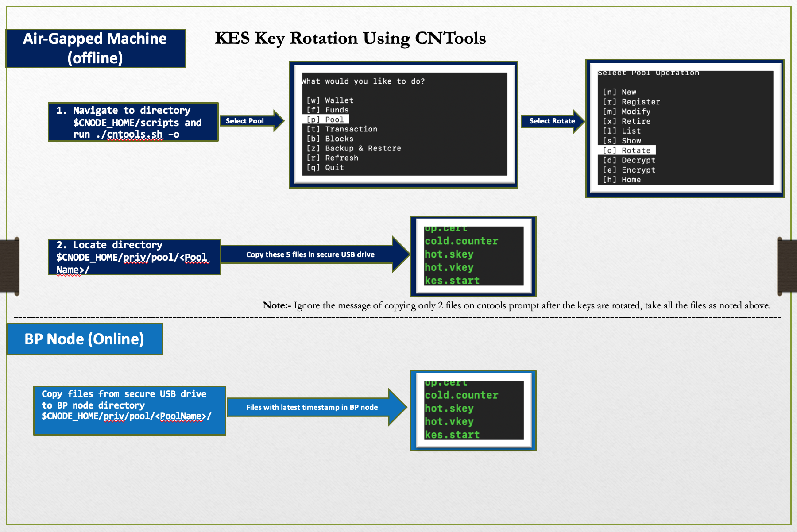Select the Wallet option
The height and width of the screenshot is (532, 797).
tap(329, 100)
